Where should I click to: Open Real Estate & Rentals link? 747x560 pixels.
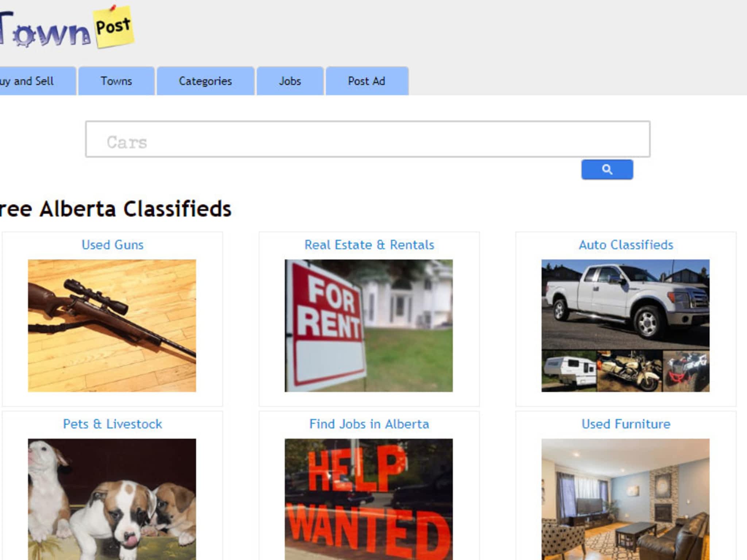[x=369, y=245]
